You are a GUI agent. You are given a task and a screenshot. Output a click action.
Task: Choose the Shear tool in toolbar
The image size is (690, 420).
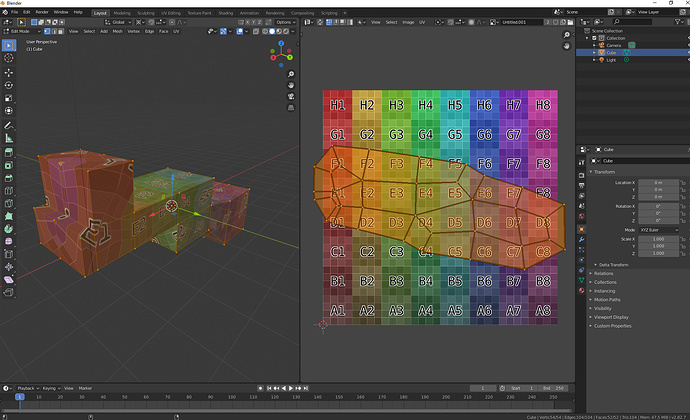click(8, 280)
